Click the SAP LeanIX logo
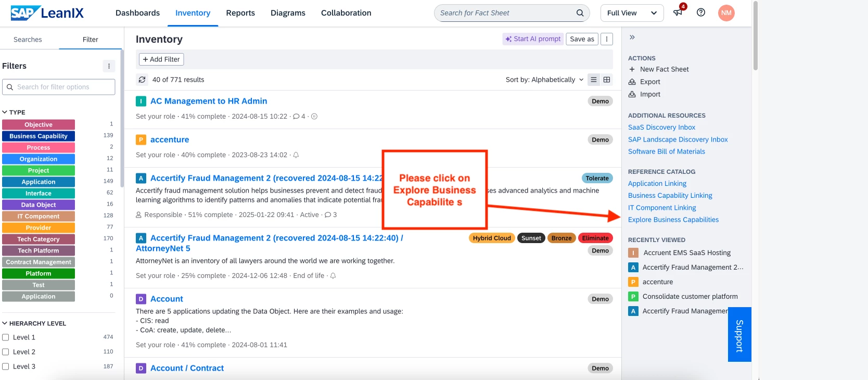868x380 pixels. pyautogui.click(x=47, y=13)
